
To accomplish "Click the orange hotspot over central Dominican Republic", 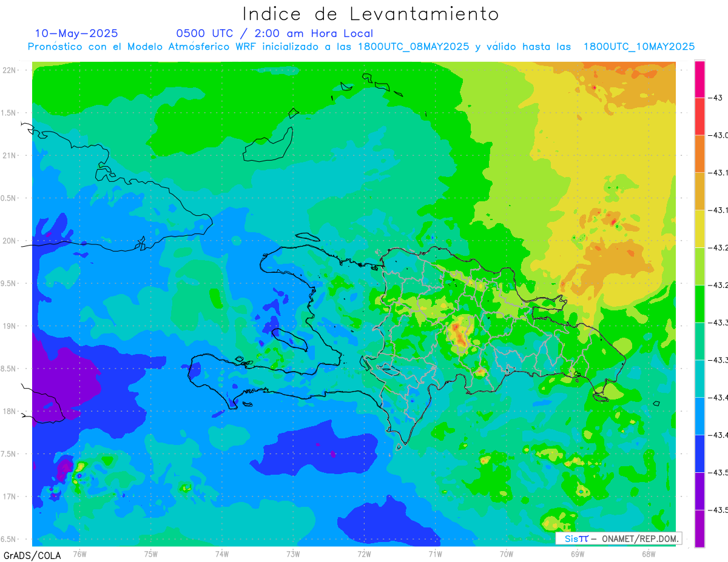I will pos(459,335).
